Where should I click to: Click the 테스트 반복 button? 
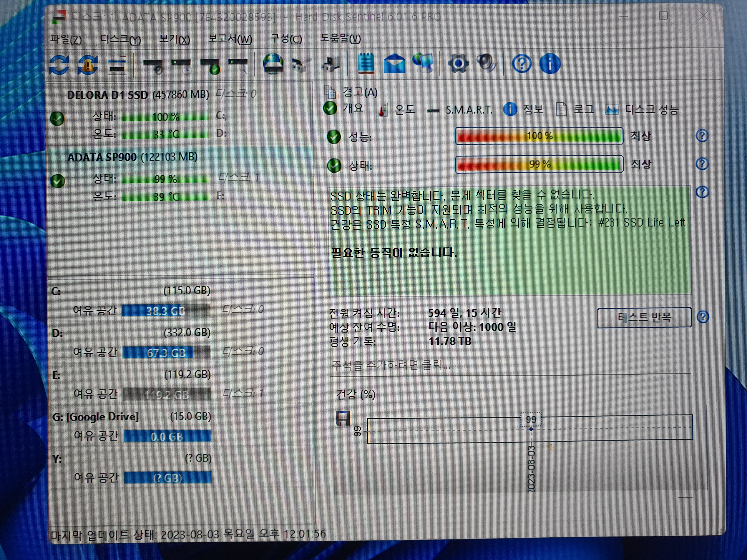tap(644, 317)
